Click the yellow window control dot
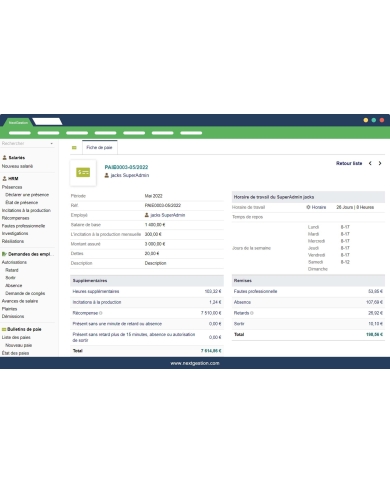This screenshot has width=390, height=484. [366, 120]
